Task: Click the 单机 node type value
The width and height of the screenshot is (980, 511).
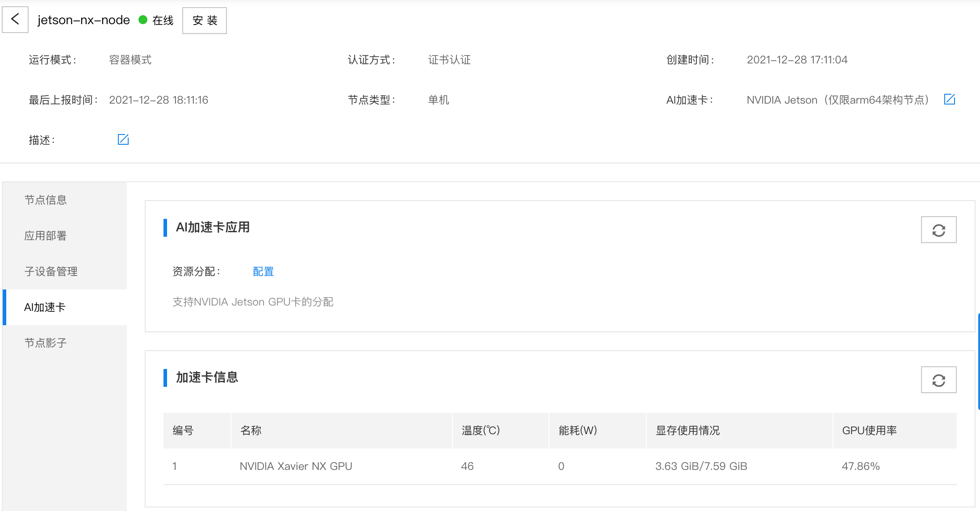Action: [439, 100]
